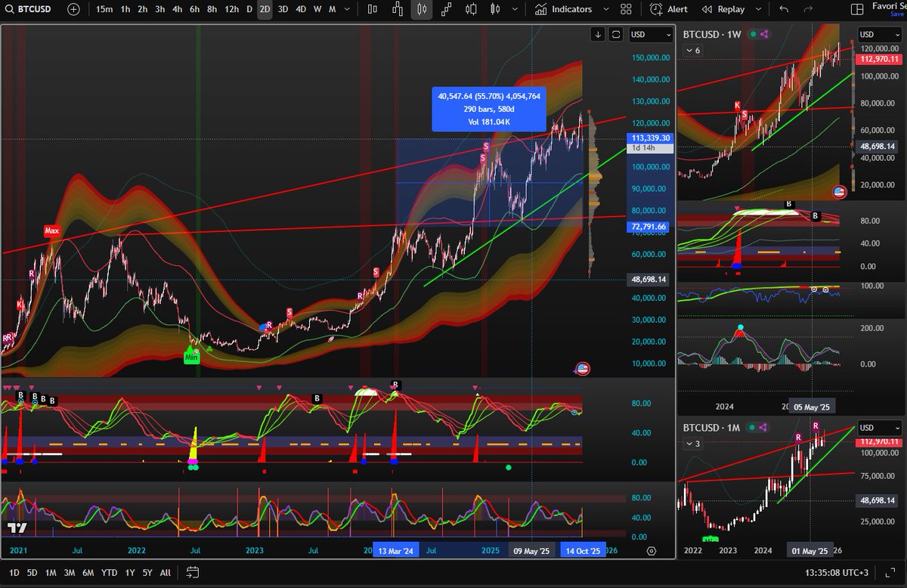Expand the Indicators favorites dropdown arrow
Viewport: 907px width, 588px height.
tap(605, 9)
